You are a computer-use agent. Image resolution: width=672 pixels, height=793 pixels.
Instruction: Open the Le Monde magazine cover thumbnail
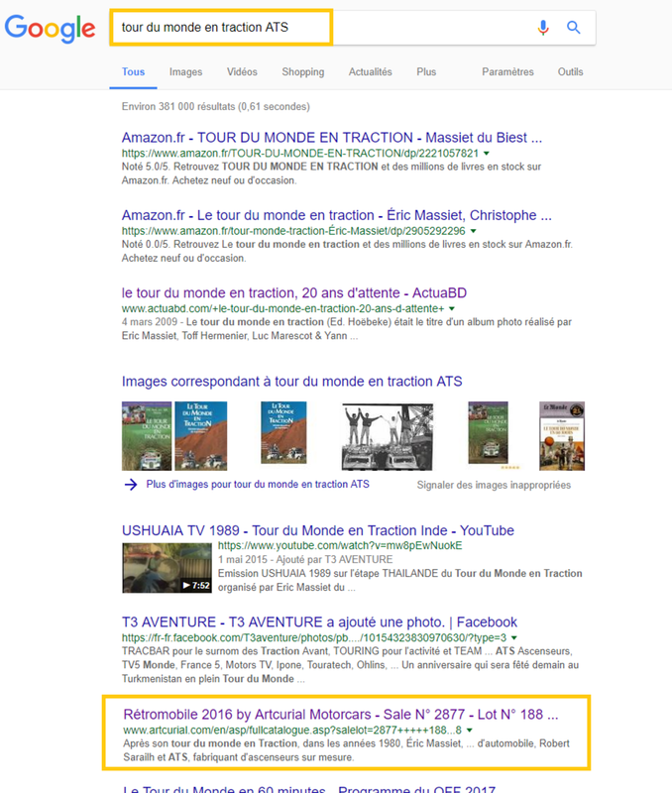point(562,436)
